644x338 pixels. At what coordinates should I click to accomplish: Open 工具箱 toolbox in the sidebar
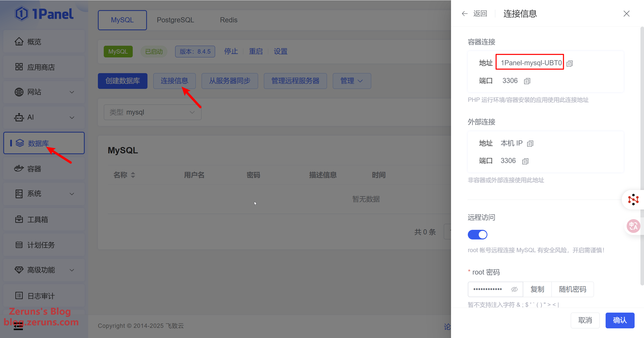point(44,219)
